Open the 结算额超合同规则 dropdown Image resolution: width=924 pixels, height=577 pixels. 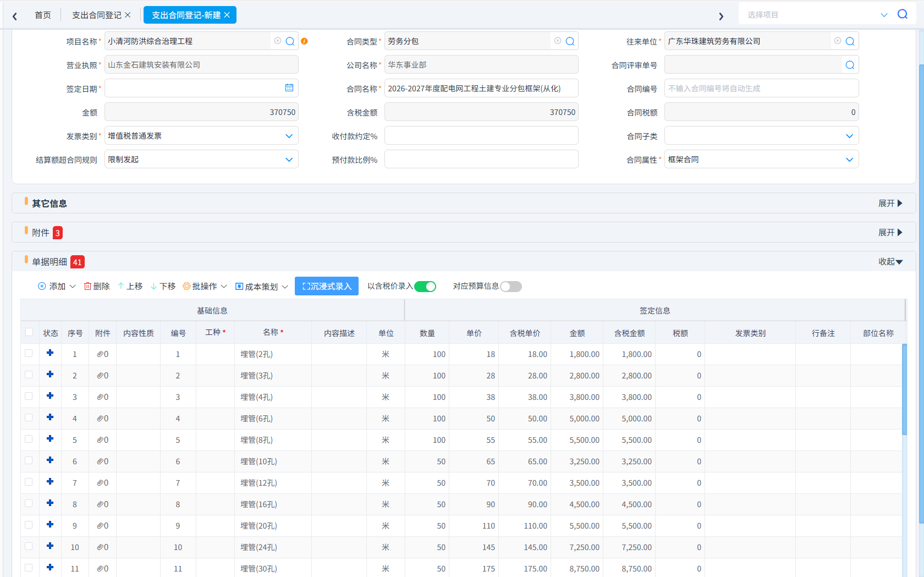pyautogui.click(x=201, y=160)
